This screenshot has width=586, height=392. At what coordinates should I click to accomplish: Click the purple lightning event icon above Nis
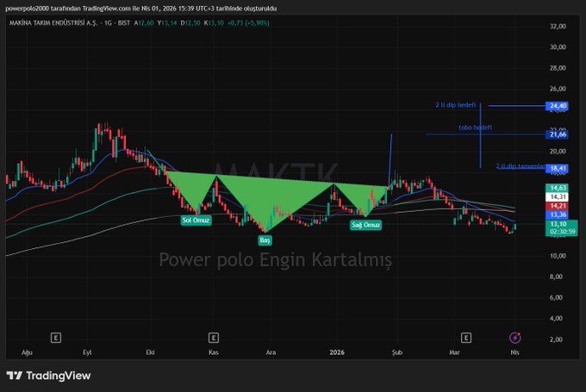tap(515, 338)
